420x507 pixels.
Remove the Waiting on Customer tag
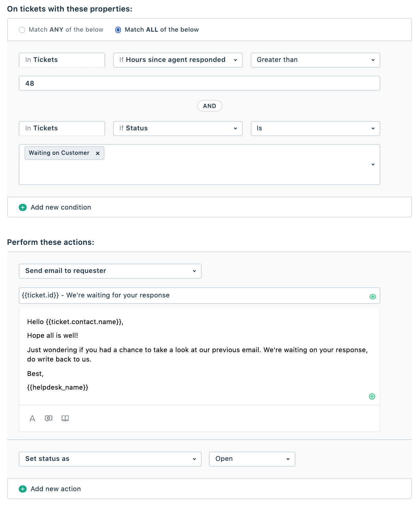98,153
